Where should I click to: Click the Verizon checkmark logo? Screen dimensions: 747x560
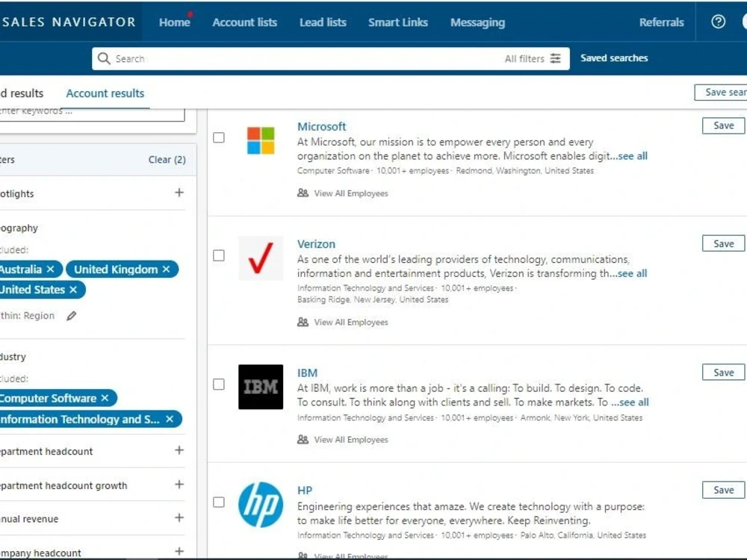coord(261,258)
